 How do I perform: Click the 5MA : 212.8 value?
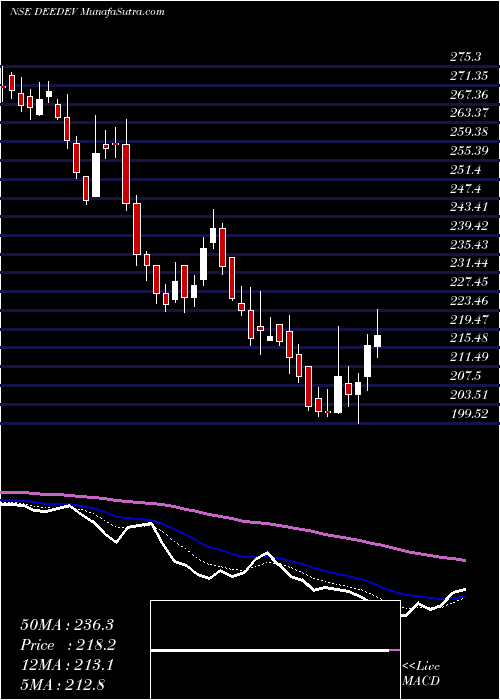(62, 685)
